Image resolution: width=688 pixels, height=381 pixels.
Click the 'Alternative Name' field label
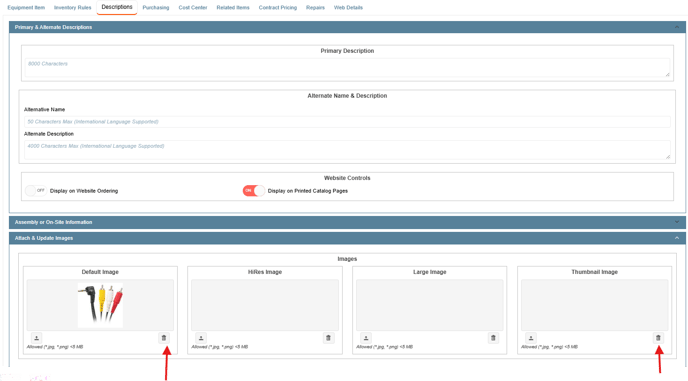pos(44,110)
